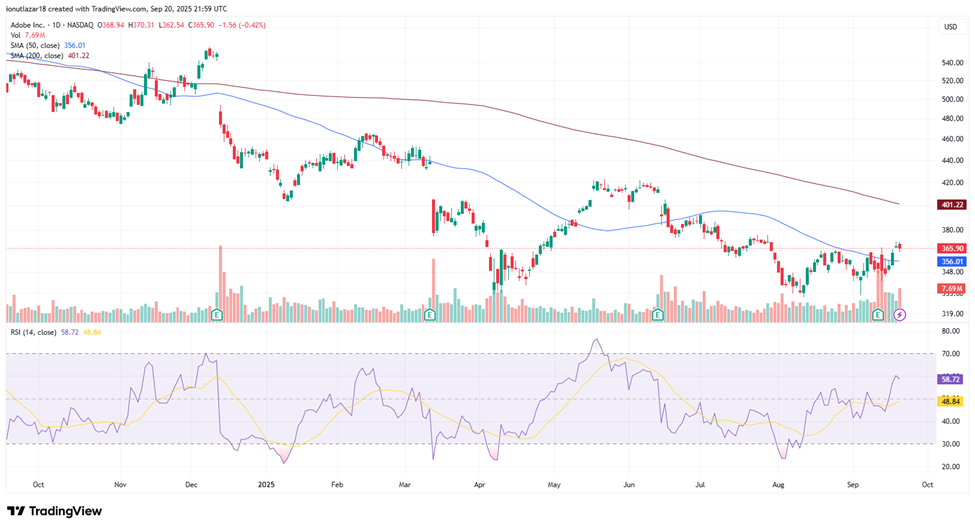Click the yellow 48.84 RSI average label
975x529 pixels.
click(952, 402)
